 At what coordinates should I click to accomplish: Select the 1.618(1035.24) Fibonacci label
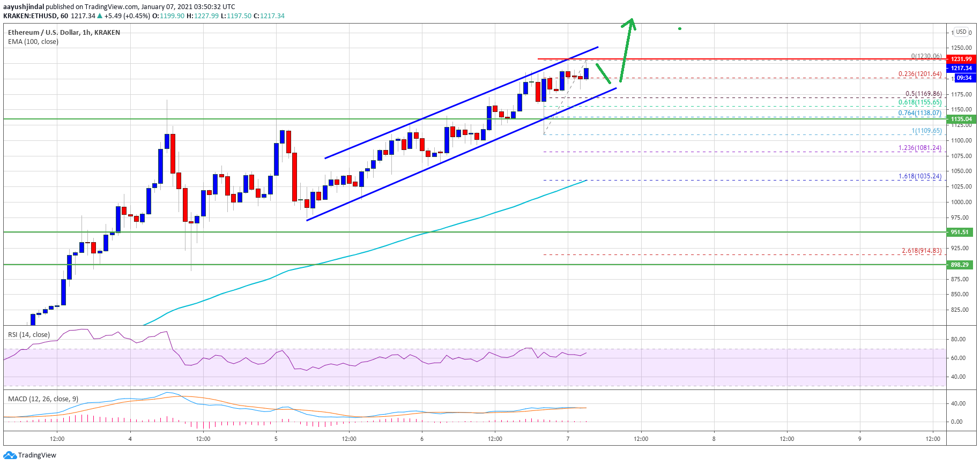920,176
